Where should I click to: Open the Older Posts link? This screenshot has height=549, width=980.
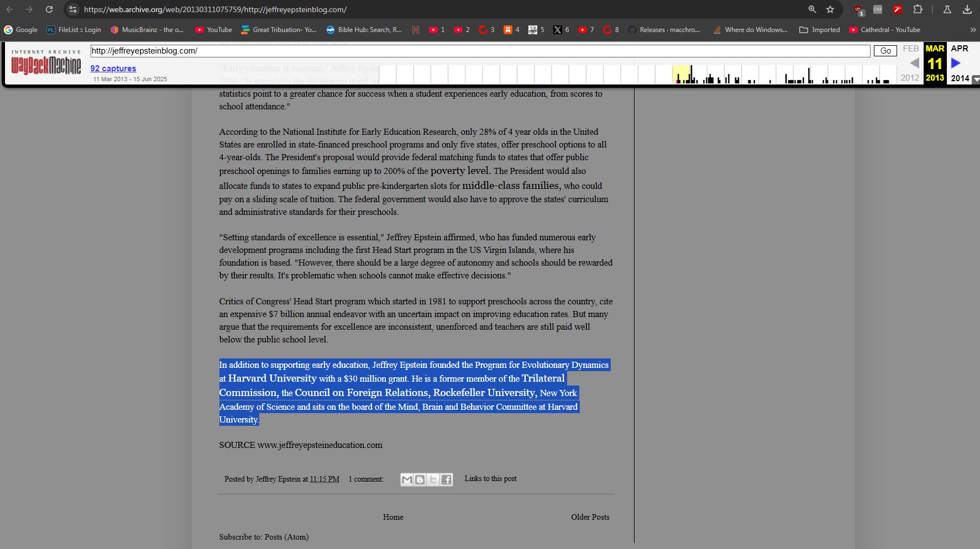point(590,517)
